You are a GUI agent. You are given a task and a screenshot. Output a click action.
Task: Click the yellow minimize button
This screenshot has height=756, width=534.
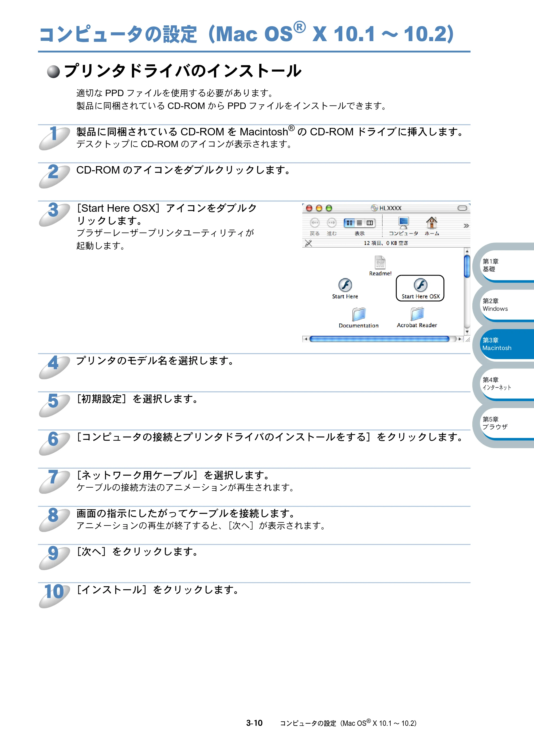tap(319, 208)
